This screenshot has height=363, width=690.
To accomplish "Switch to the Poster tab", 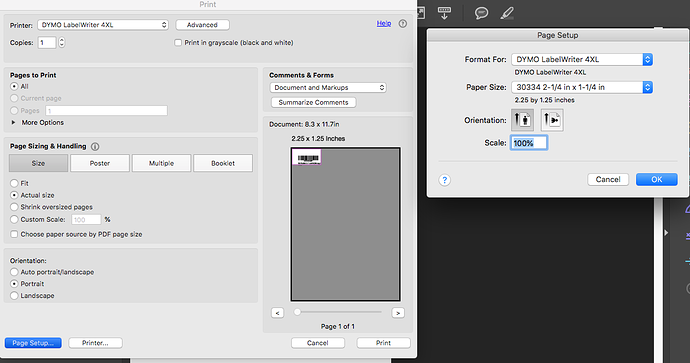I will point(100,163).
